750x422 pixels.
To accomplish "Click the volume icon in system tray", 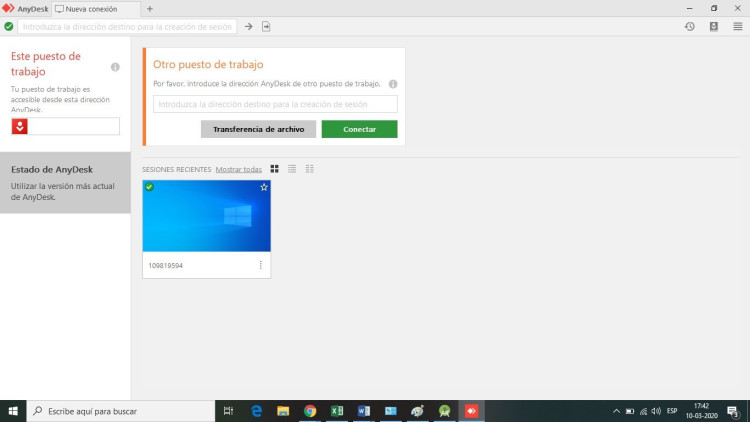I will point(656,411).
